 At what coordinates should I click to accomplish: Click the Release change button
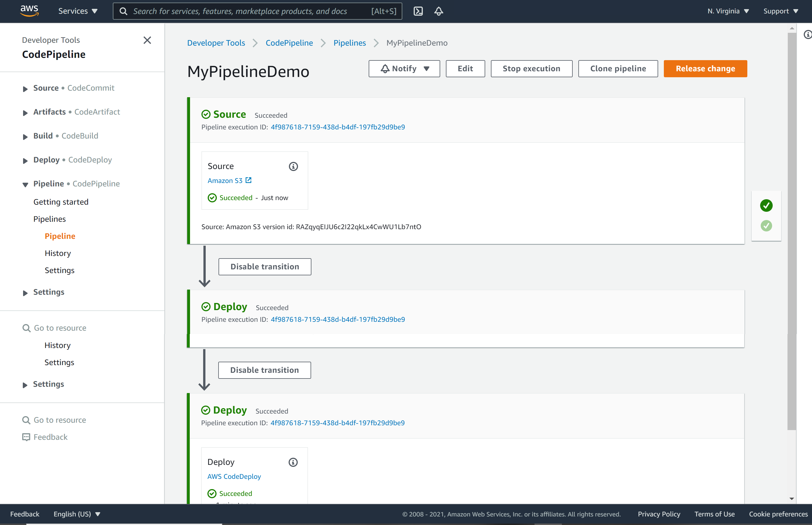pos(705,68)
